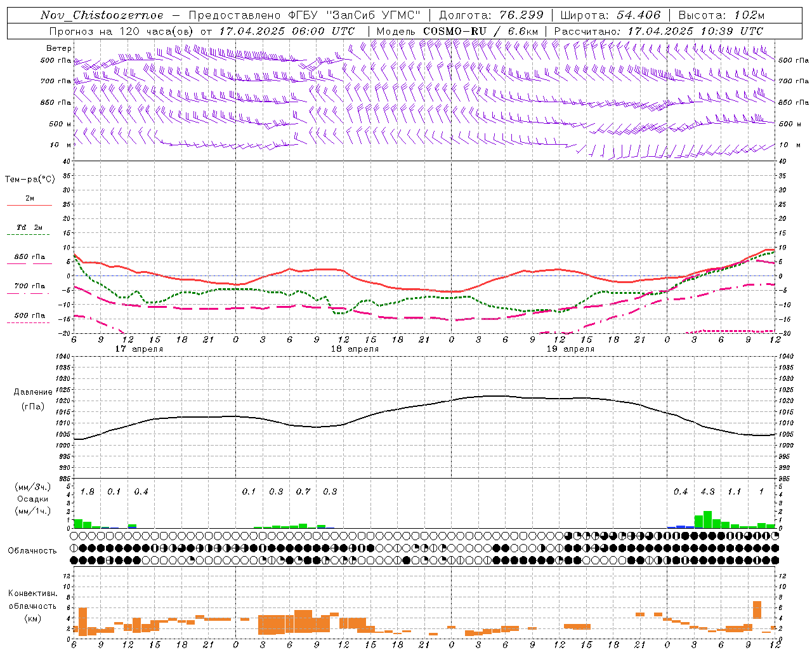Click the '2м' temperature legend entry
The image size is (812, 650).
click(30, 198)
